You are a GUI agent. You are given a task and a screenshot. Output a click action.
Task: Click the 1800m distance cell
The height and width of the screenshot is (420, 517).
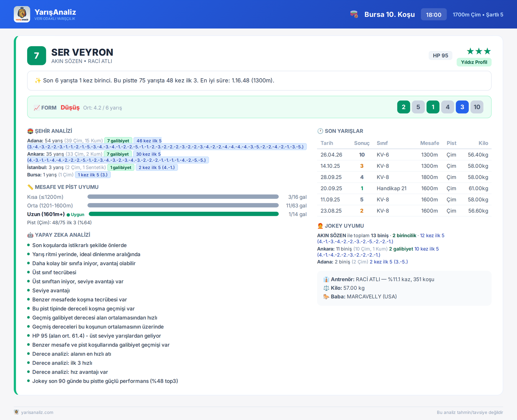(x=429, y=177)
